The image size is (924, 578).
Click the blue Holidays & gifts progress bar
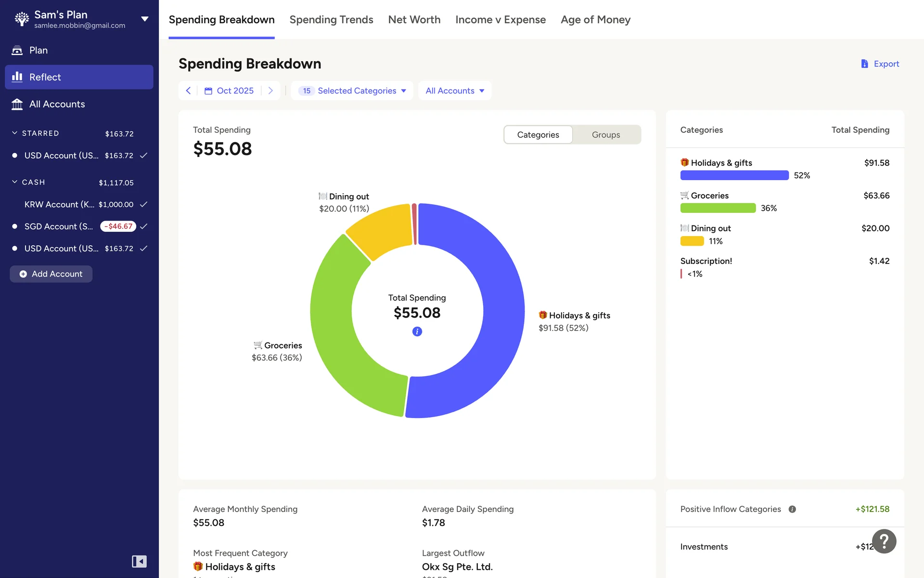coord(734,175)
